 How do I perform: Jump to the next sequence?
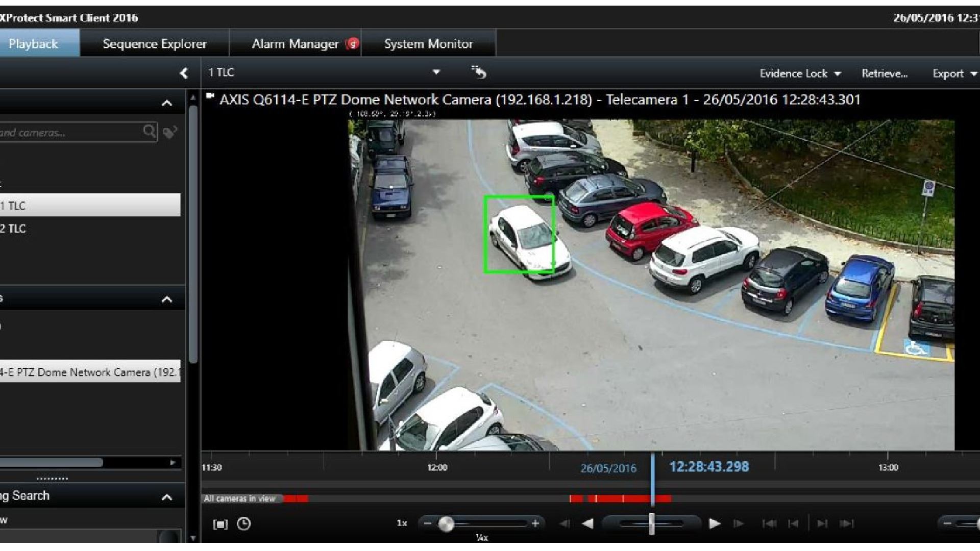822,523
